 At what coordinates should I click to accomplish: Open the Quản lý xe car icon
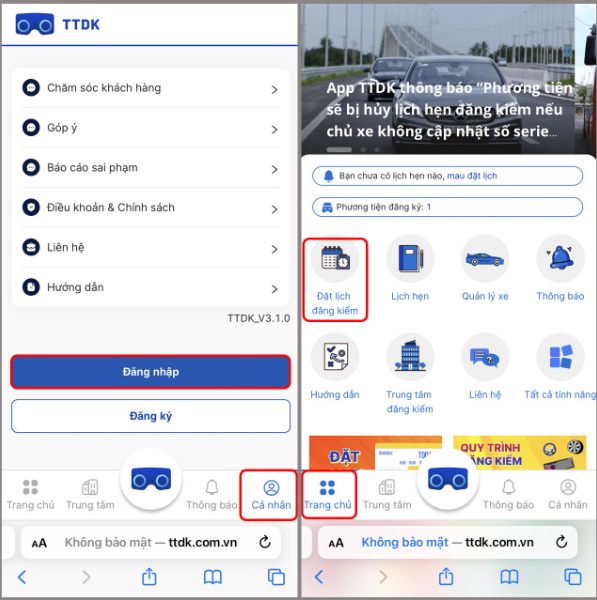(485, 259)
